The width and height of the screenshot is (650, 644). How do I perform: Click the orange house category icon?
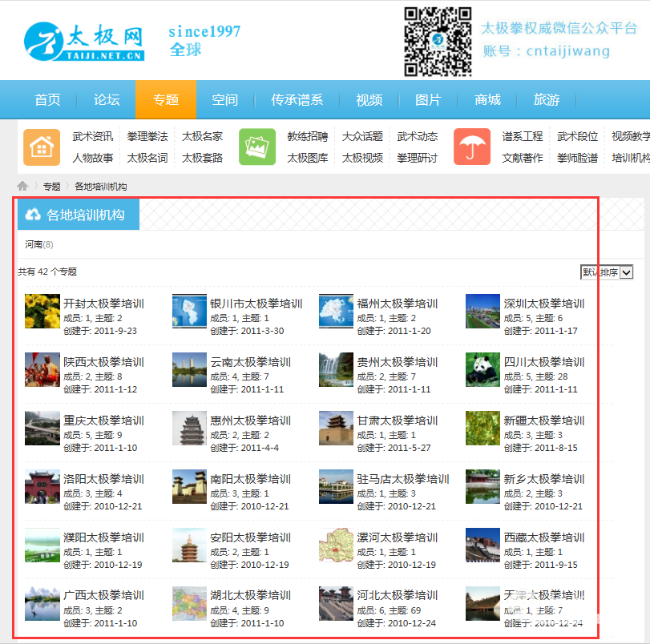[42, 147]
